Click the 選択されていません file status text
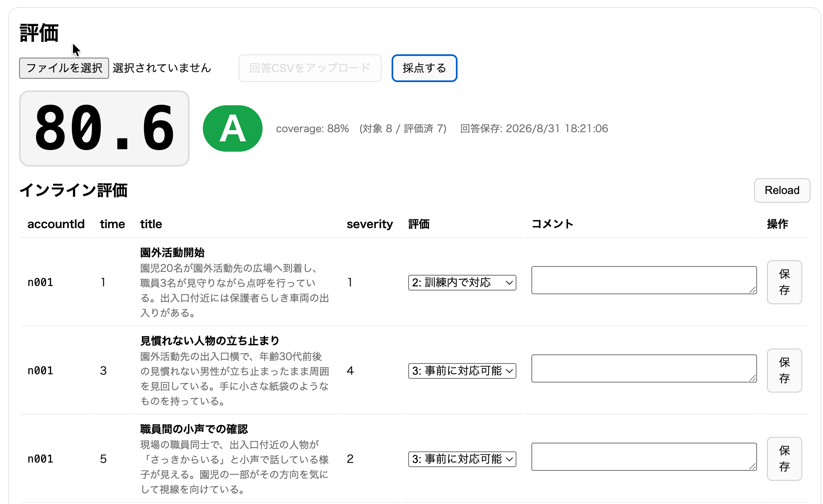 click(162, 68)
